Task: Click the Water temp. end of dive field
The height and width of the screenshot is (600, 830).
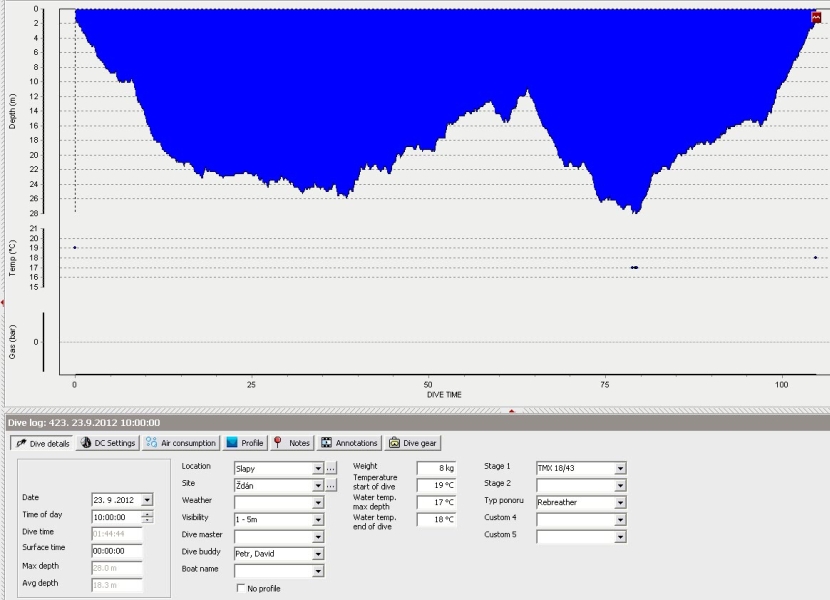Action: pyautogui.click(x=436, y=520)
